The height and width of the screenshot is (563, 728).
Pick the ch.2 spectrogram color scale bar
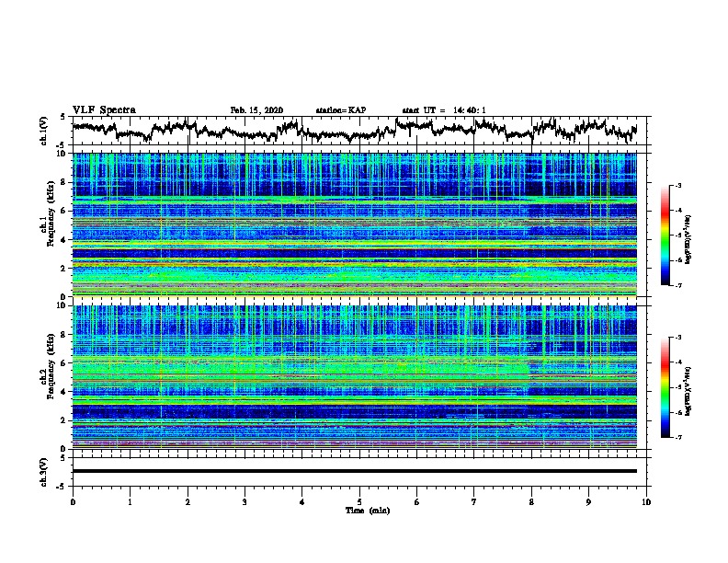[x=665, y=387]
